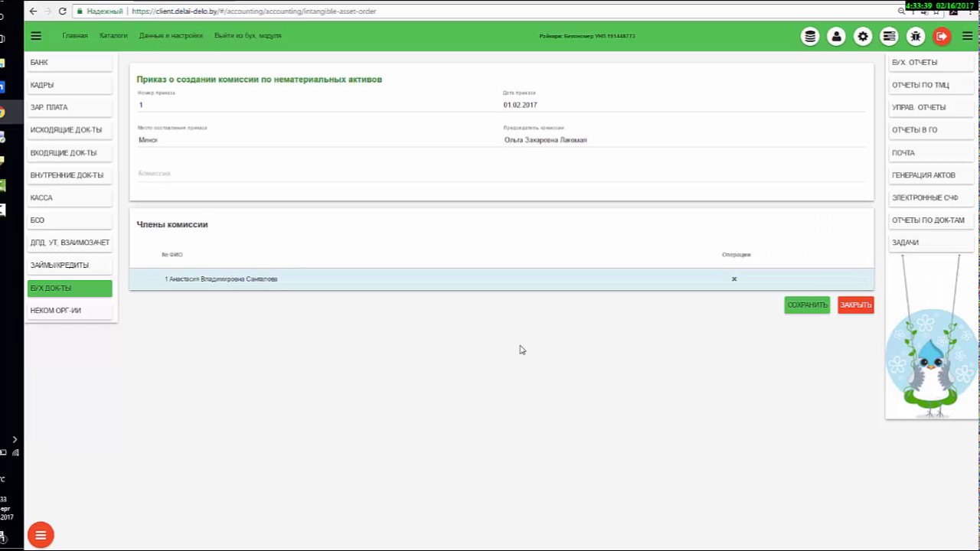The image size is (980, 551).
Task: Click the red ЗАКРЫТЬ button
Action: click(x=855, y=305)
